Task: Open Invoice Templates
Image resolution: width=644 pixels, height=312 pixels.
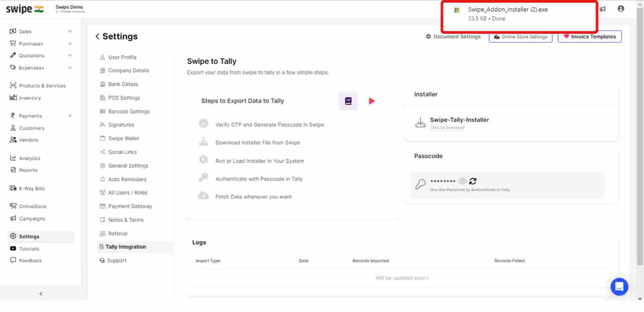Action: (x=590, y=37)
